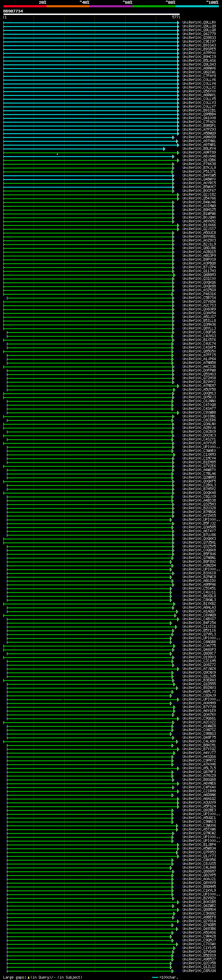This screenshot has width=222, height=980.
Task: Select the UniRef100_P74638 label
Action: pos(199,164)
